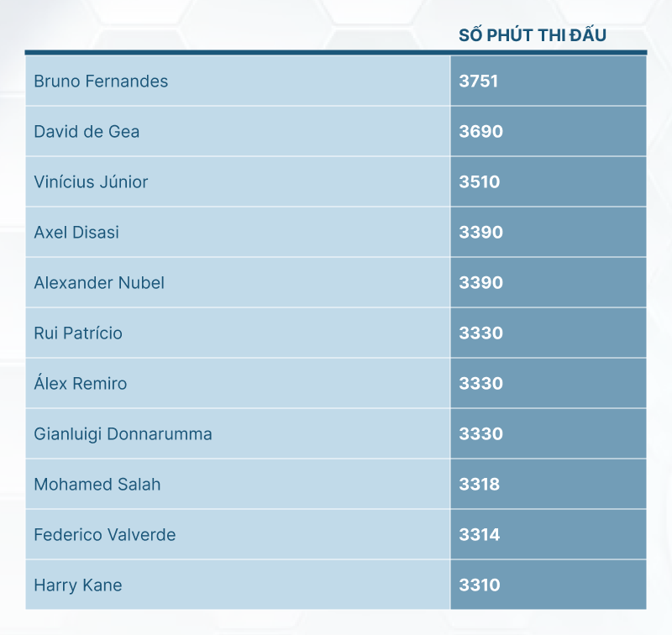Select the 3310 minutes cell

click(x=480, y=585)
